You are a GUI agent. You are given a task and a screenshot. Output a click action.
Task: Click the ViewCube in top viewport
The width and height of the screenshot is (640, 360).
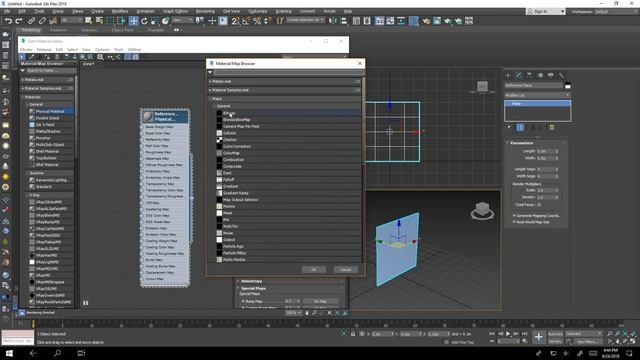482,87
